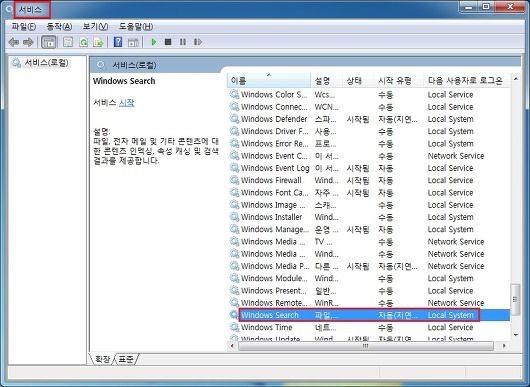Restart service with the restart icon
Screen dimensions: 530x387
click(198, 42)
